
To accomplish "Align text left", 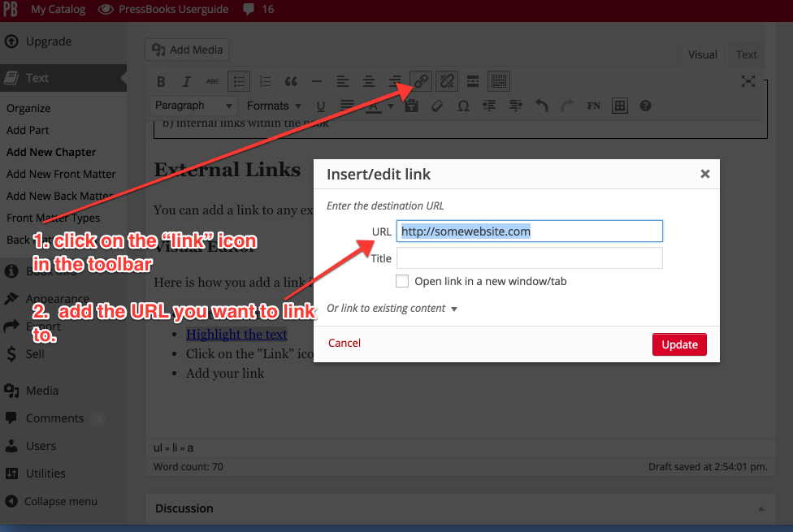I will (343, 81).
